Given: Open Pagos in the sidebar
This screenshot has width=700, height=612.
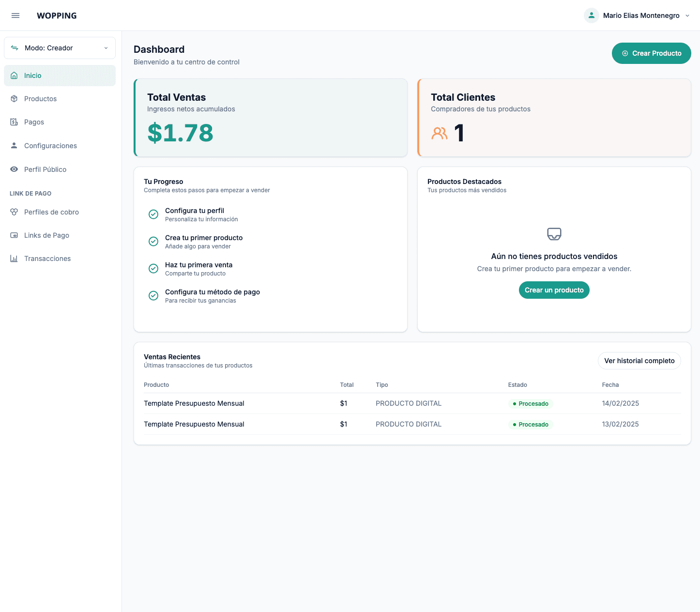Looking at the screenshot, I should pos(60,122).
